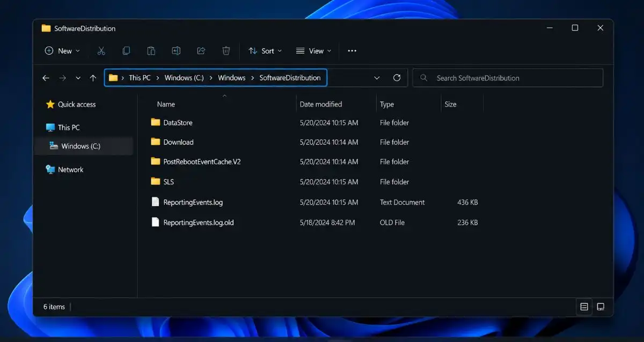Click Windows (C:) breadcrumb in address bar
The width and height of the screenshot is (644, 342).
point(184,78)
